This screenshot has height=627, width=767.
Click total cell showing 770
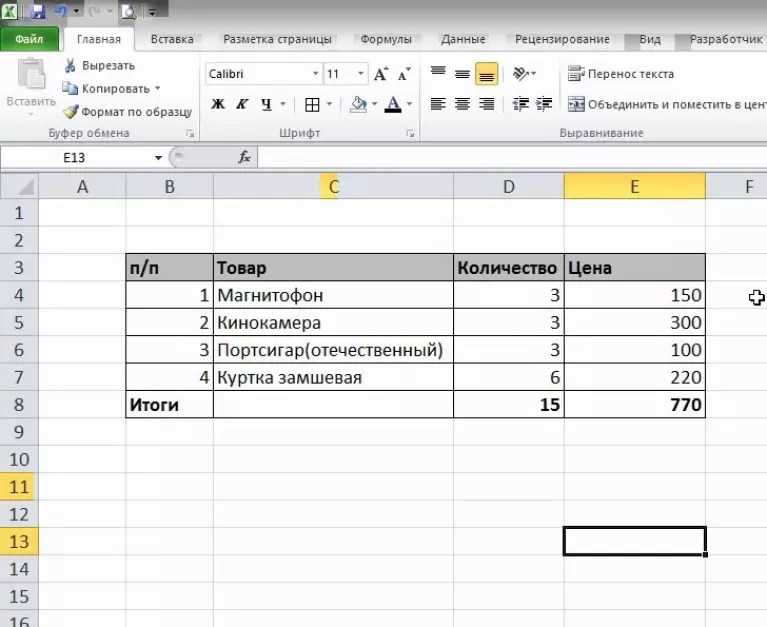[635, 404]
